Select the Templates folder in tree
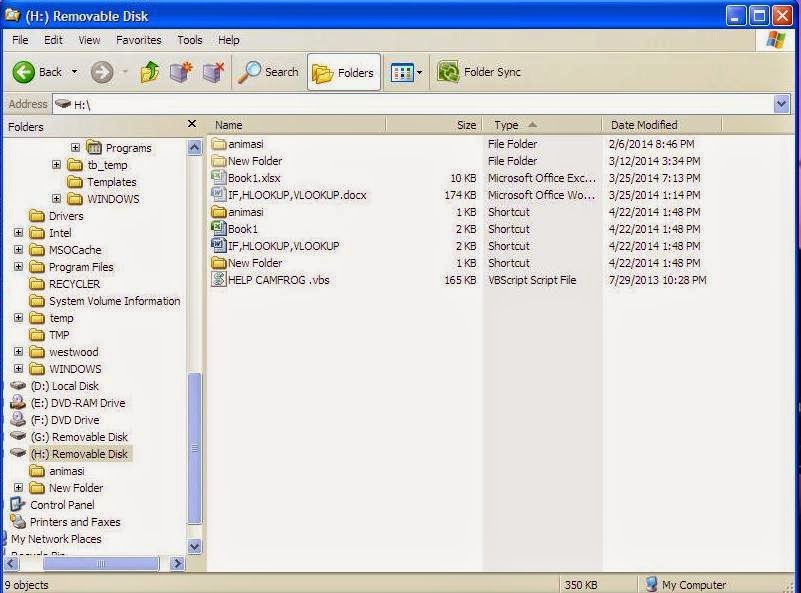This screenshot has height=593, width=801. click(102, 182)
